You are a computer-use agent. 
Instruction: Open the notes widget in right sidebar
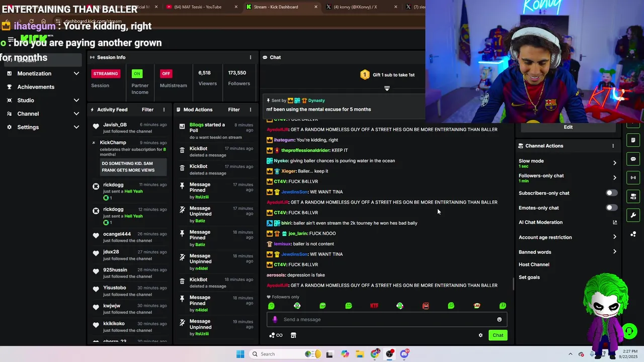coord(633,140)
